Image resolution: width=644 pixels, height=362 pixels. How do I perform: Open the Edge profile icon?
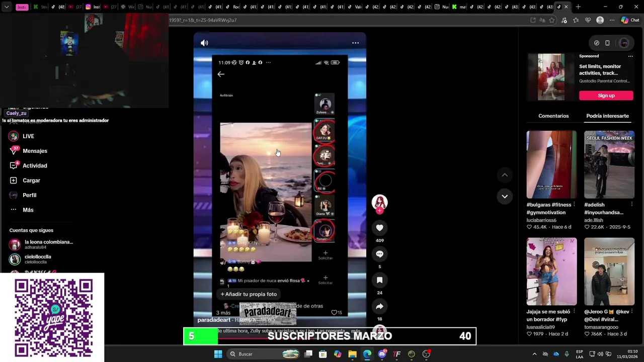[600, 20]
